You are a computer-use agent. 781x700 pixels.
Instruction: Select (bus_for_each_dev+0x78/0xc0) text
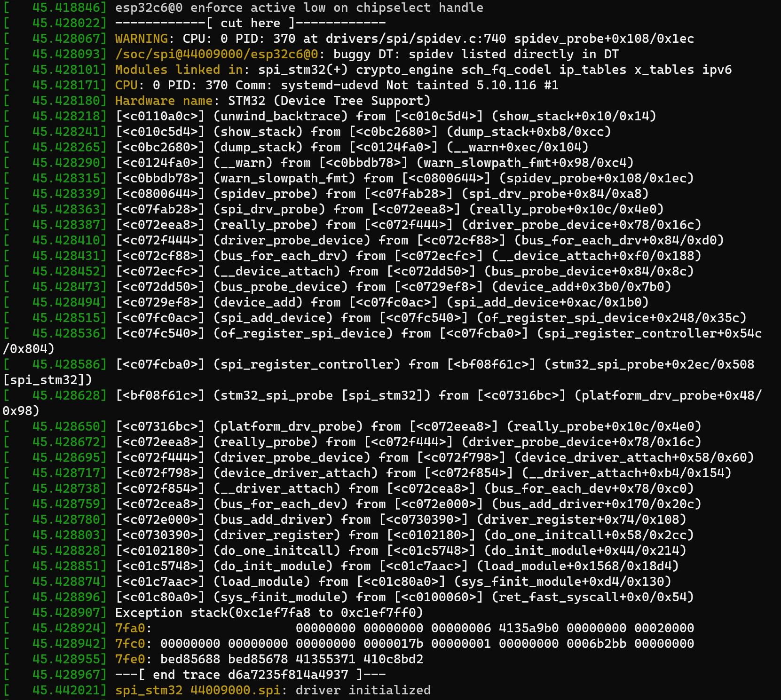(589, 488)
